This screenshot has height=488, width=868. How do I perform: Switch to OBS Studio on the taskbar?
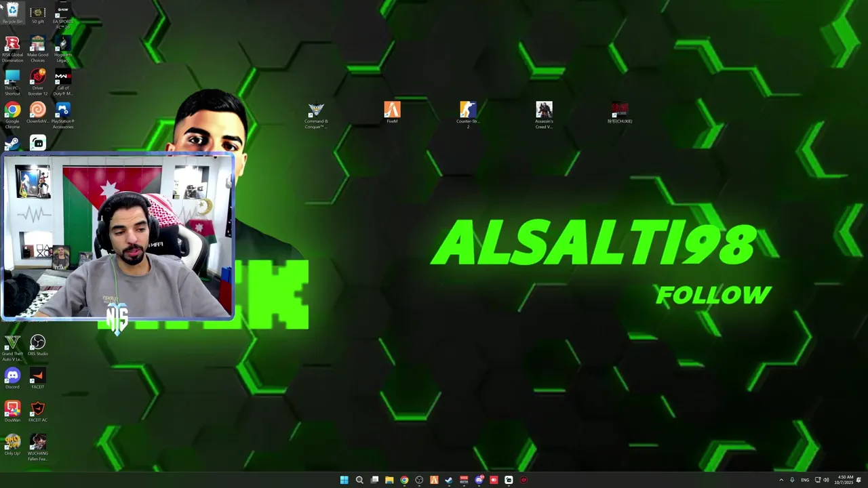[419, 480]
